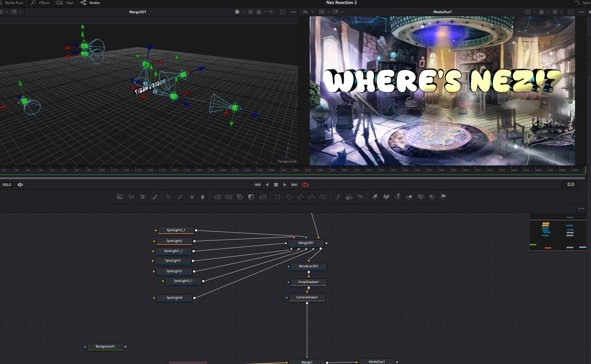Toggle single viewer layout in MediaOut1 viewer

point(572,11)
